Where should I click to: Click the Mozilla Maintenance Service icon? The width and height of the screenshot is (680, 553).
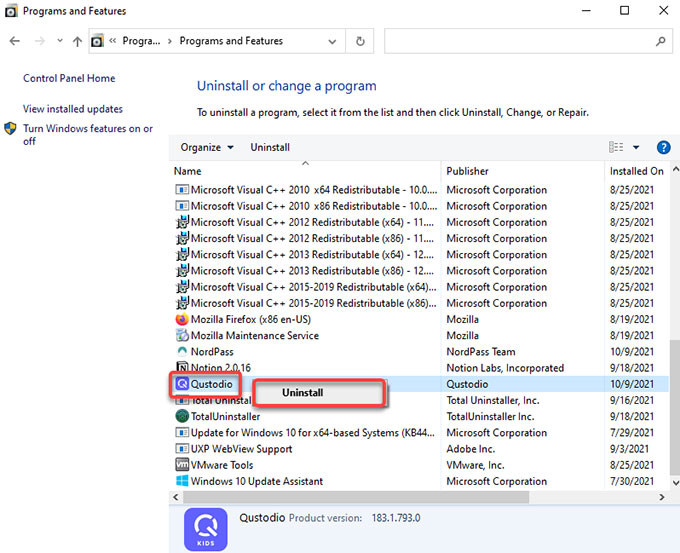pos(182,335)
